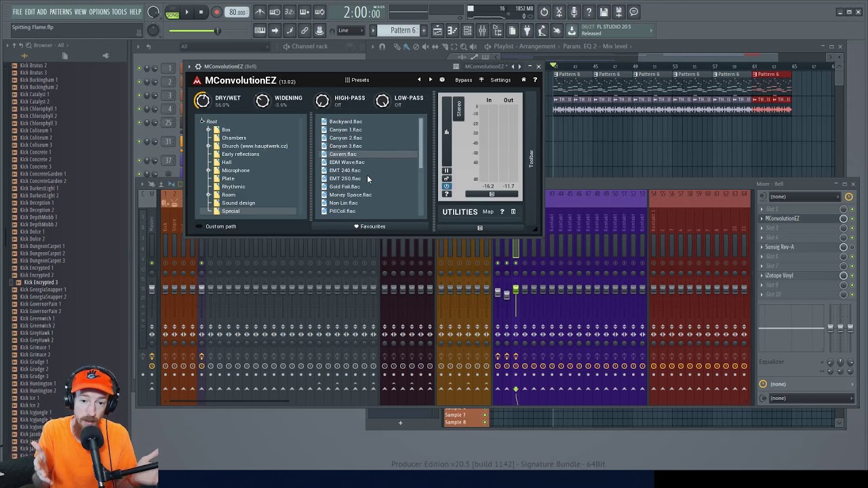868x488 pixels.
Task: Open the FILE menu
Action: click(17, 12)
